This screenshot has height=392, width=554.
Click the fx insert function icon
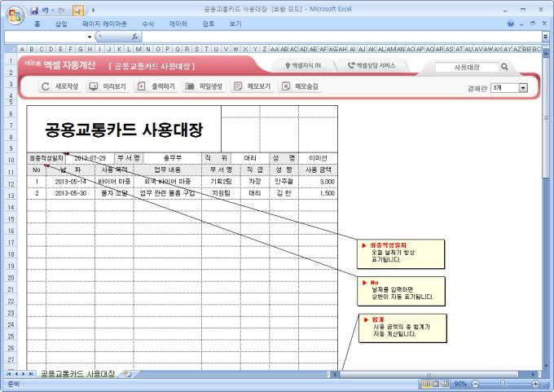[134, 37]
